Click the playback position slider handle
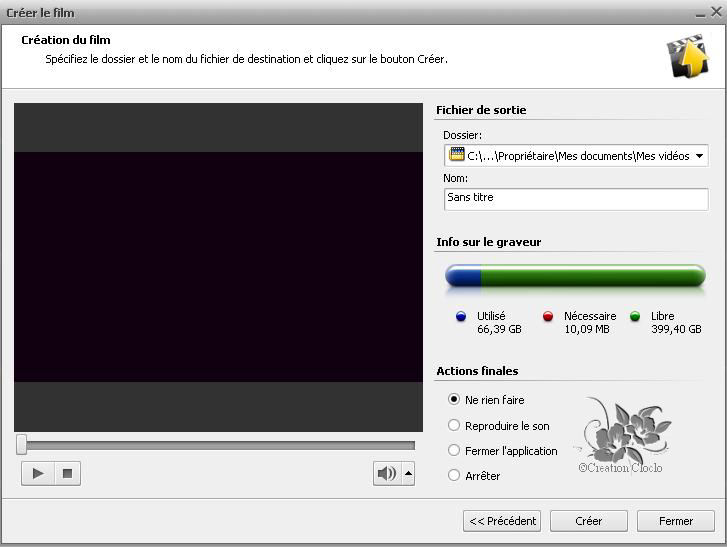Viewport: 727px width, 547px height. coord(22,445)
